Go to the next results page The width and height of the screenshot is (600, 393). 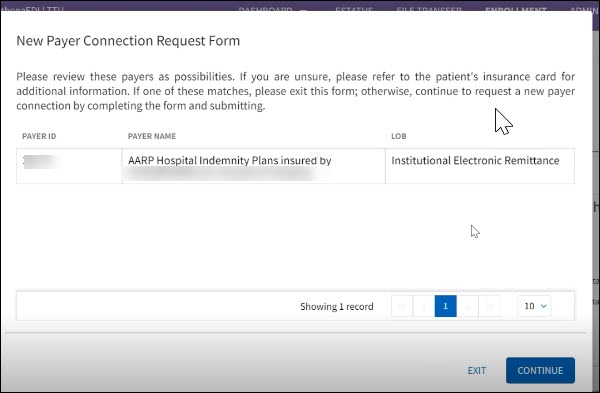467,306
